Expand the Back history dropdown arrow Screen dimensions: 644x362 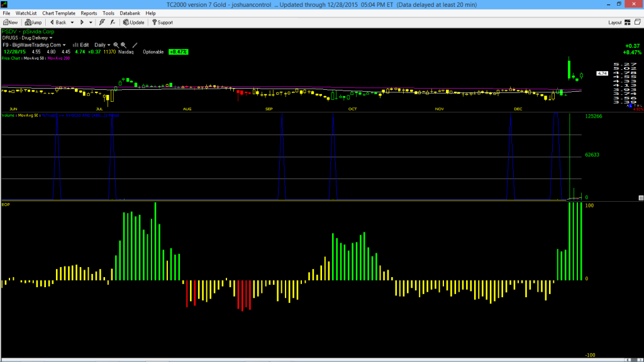point(72,23)
